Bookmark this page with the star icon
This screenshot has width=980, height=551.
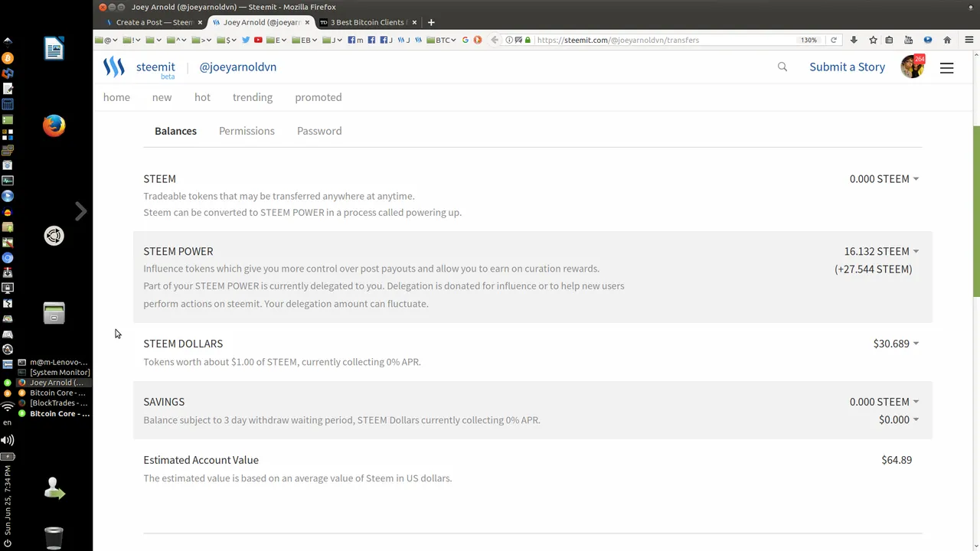tap(873, 40)
